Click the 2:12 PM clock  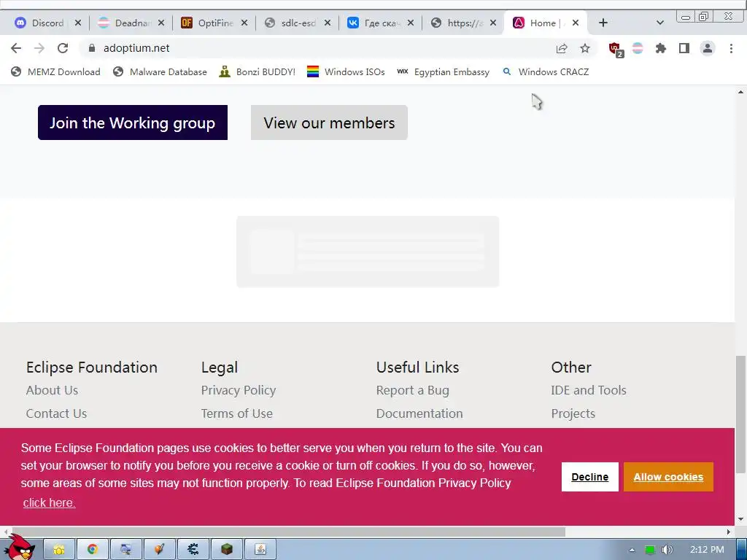[707, 550]
